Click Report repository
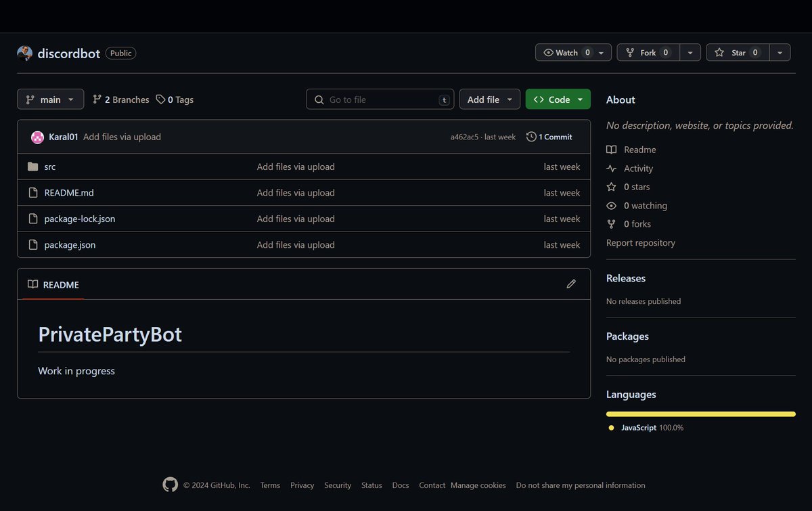 [x=641, y=243]
